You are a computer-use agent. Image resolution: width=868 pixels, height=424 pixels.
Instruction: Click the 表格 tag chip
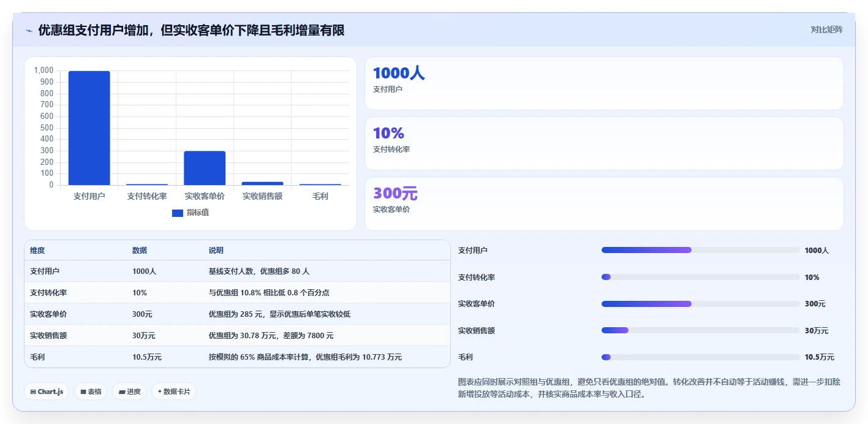point(91,392)
